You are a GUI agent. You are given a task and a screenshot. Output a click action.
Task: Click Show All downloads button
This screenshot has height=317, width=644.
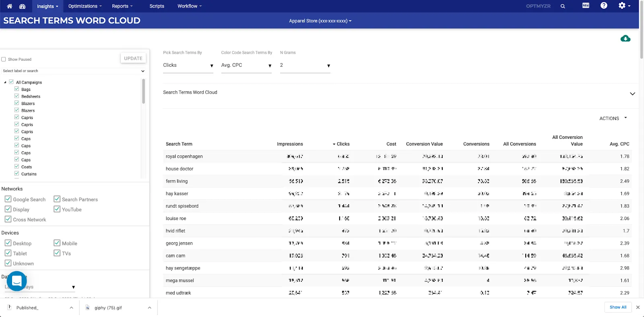pos(618,307)
